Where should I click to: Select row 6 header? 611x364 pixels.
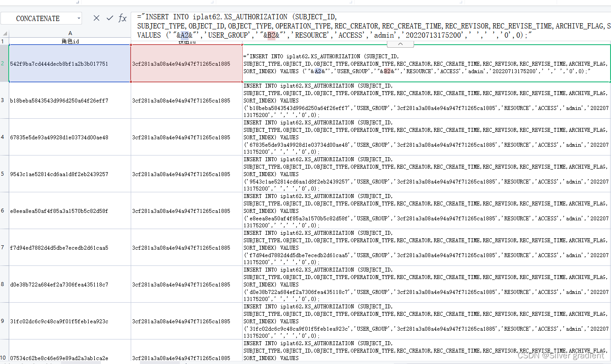[4, 211]
